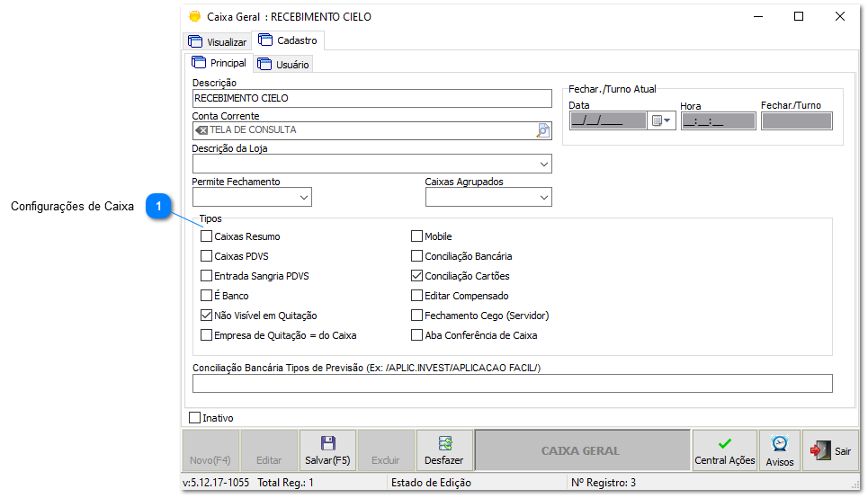Click the Descrição field with RECEBIMENTO CIELO
This screenshot has width=868, height=498.
372,99
